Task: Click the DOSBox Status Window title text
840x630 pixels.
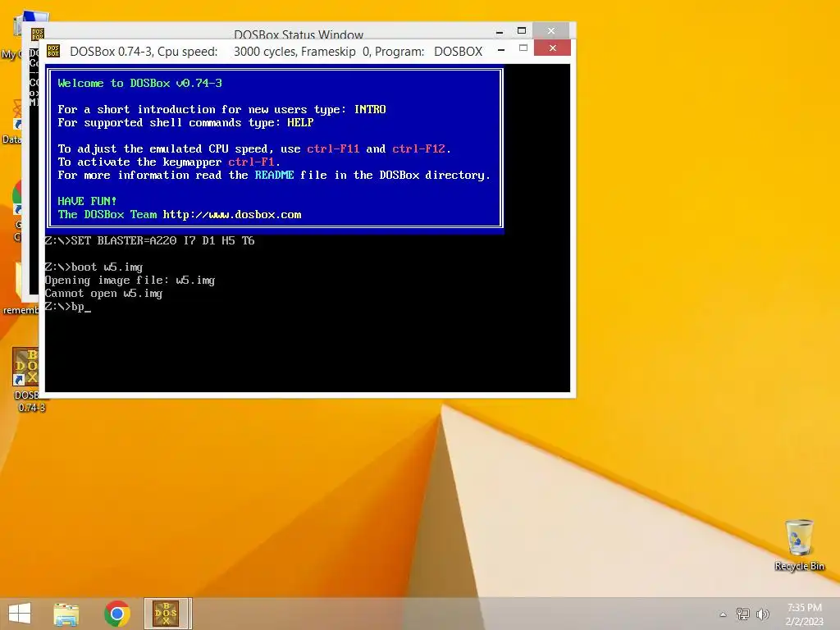Action: 299,34
